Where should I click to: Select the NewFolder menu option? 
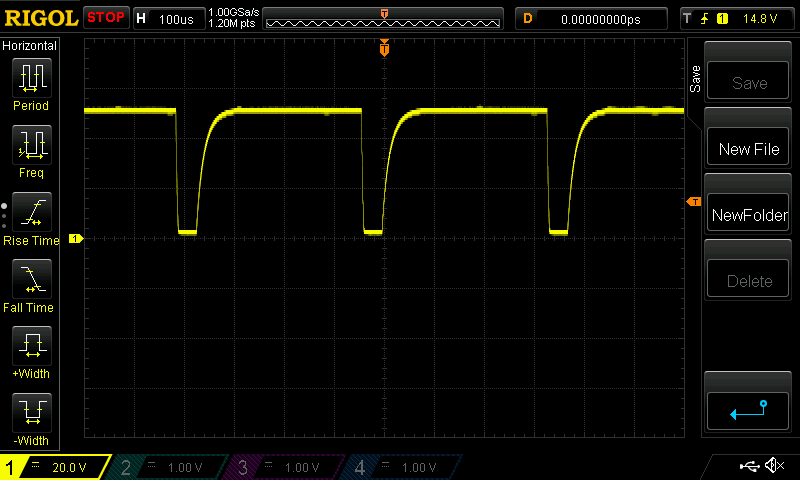(749, 215)
